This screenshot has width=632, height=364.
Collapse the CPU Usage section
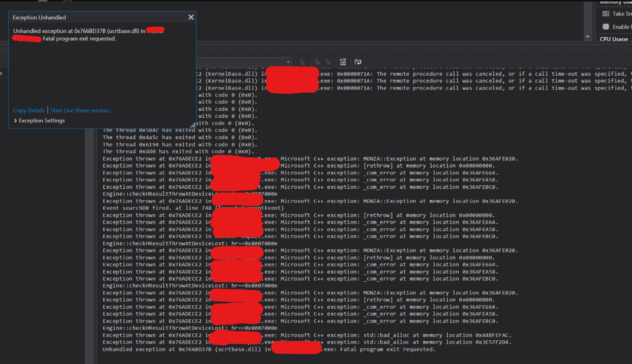[x=614, y=39]
